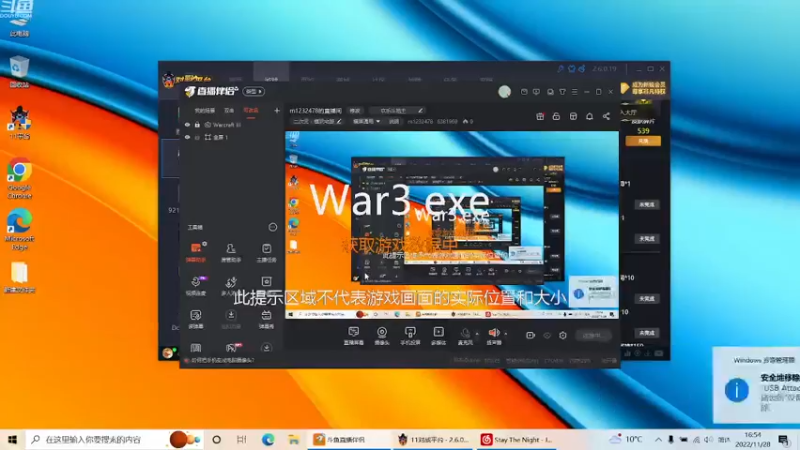This screenshot has width=800, height=450.
Task: Open the hamburger menu in companion title bar
Action: tap(574, 92)
